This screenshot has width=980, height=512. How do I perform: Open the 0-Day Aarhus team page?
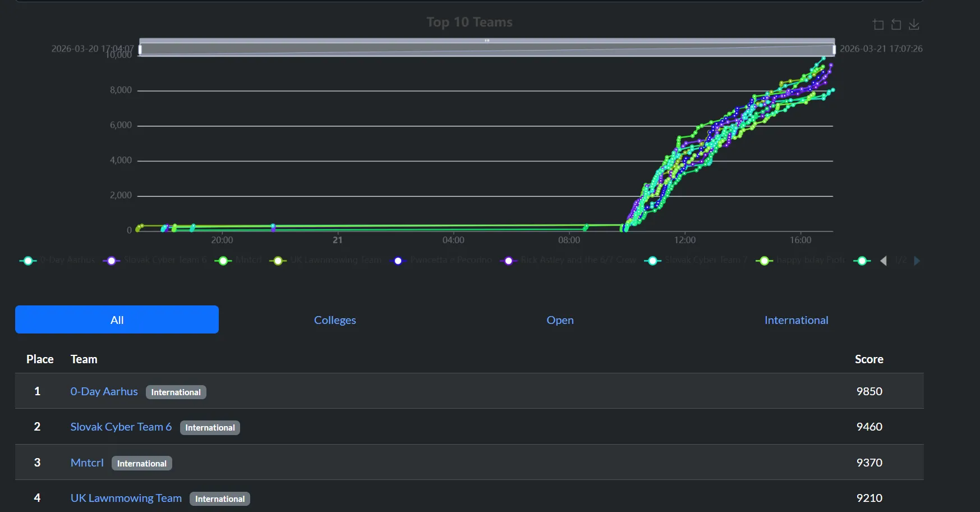tap(104, 391)
